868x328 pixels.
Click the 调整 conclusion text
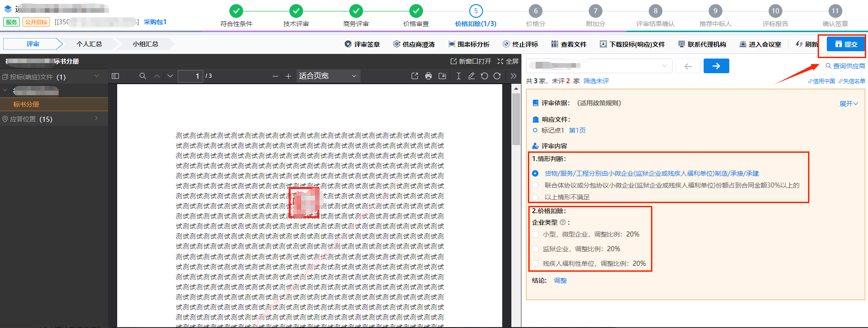click(x=560, y=280)
